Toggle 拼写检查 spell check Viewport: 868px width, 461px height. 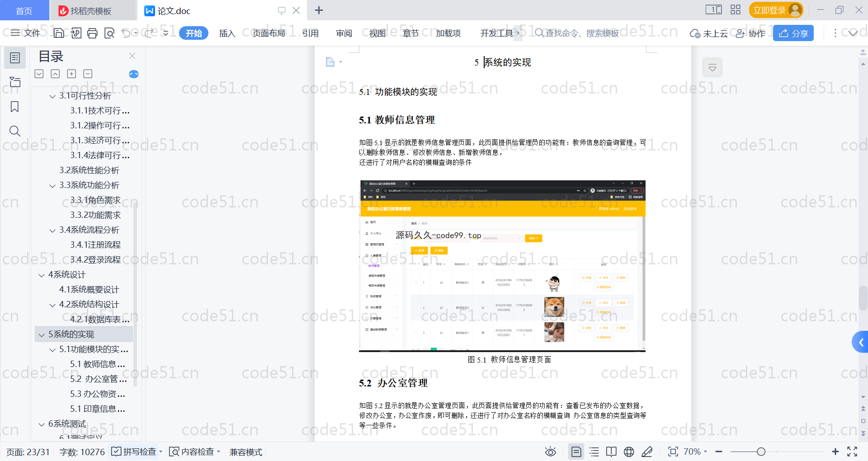[135, 452]
